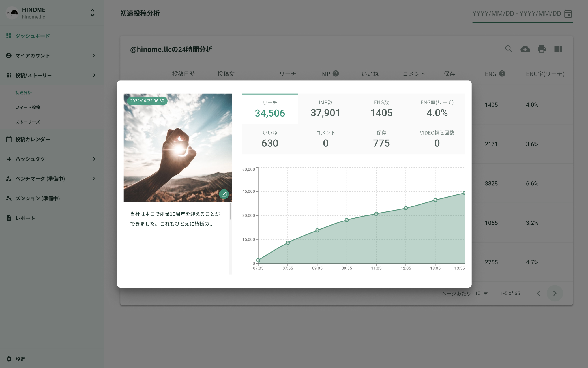Open the レポート page link
This screenshot has height=368, width=588.
pyautogui.click(x=25, y=218)
